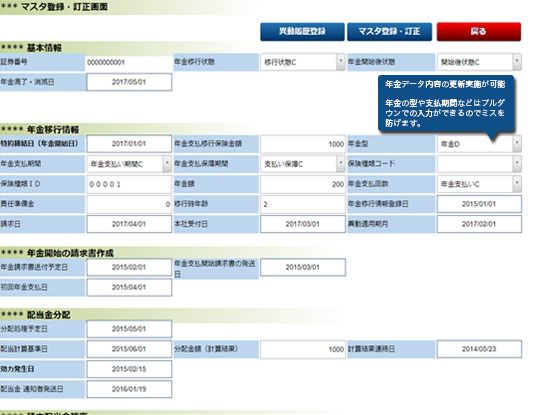The height and width of the screenshot is (415, 534).
Task: Click the 初回年金支払日 date field
Action: click(x=129, y=287)
